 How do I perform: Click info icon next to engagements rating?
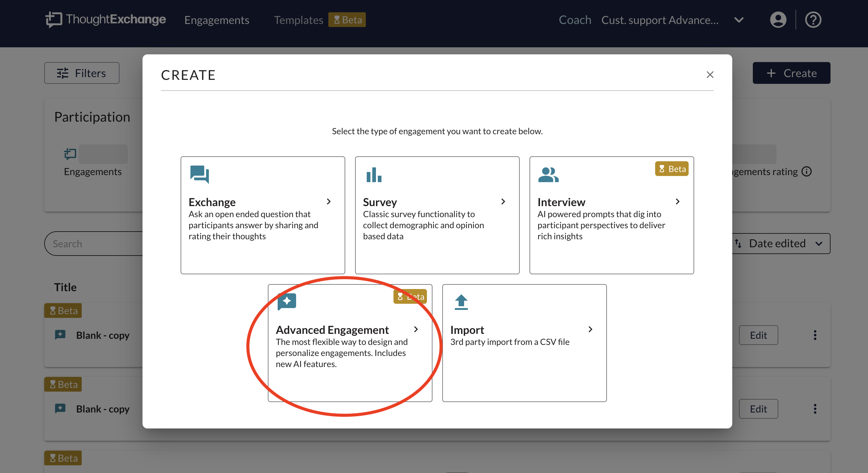pyautogui.click(x=806, y=171)
